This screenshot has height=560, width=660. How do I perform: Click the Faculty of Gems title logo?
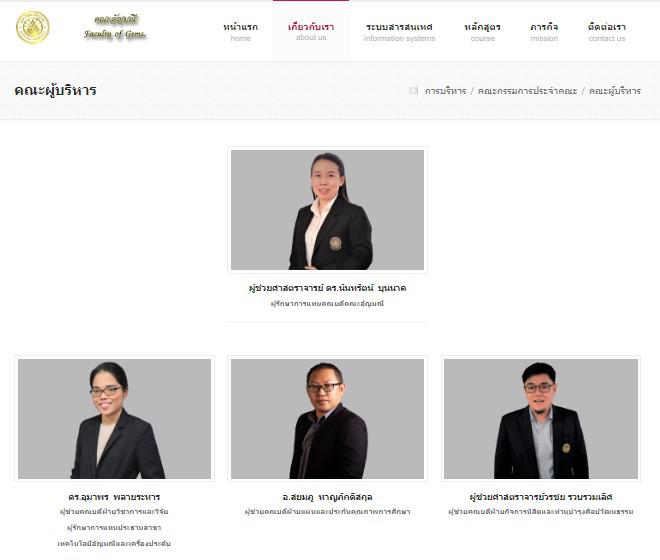pyautogui.click(x=115, y=27)
